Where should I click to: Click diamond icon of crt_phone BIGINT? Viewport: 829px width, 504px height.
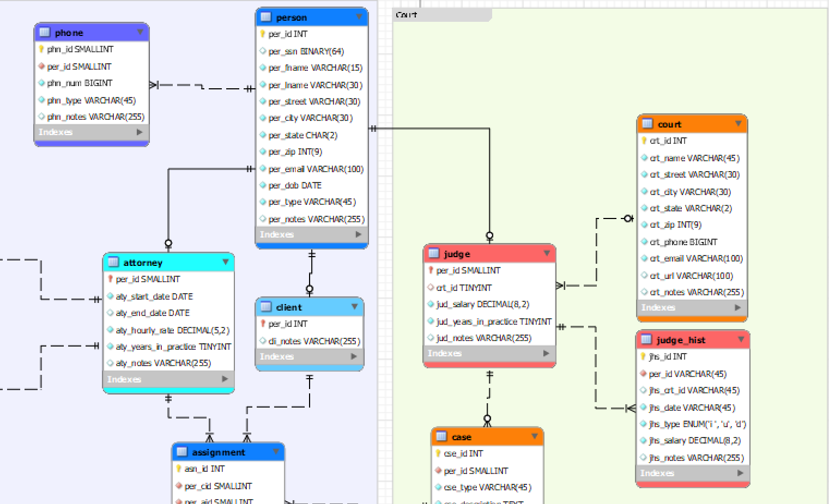[644, 242]
